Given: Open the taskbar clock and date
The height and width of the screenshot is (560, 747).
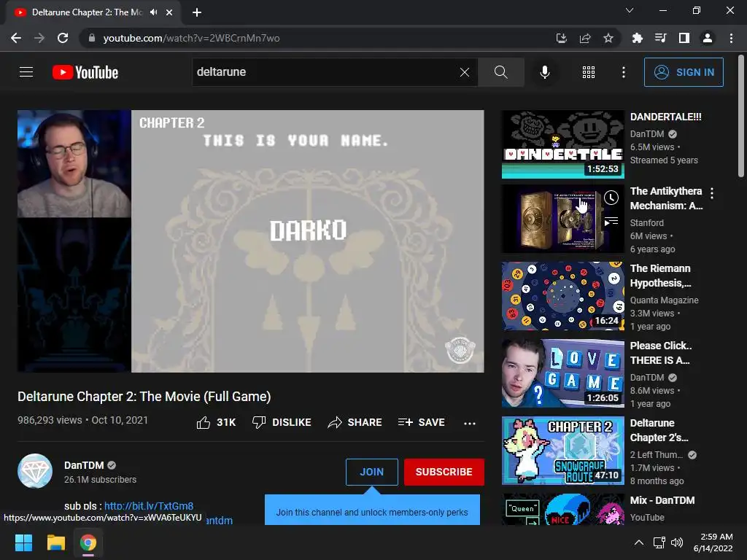Looking at the screenshot, I should click(x=713, y=542).
